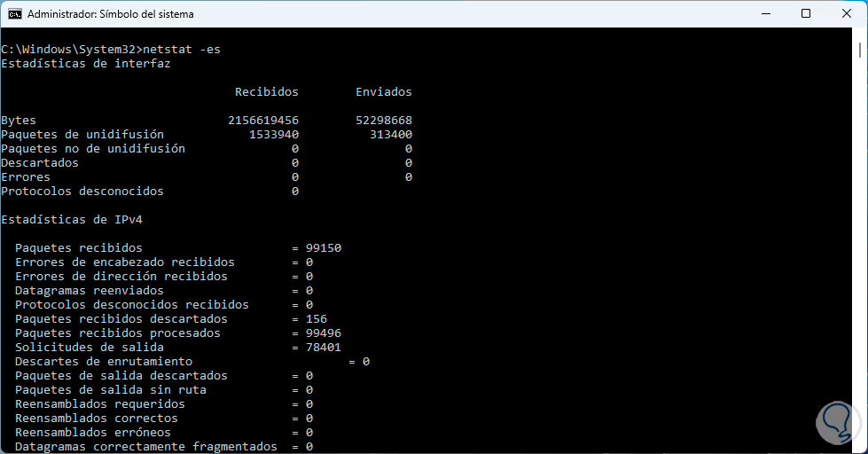Image resolution: width=868 pixels, height=454 pixels.
Task: Click 'Errores de encabezado recibidos' line
Action: pos(164,262)
